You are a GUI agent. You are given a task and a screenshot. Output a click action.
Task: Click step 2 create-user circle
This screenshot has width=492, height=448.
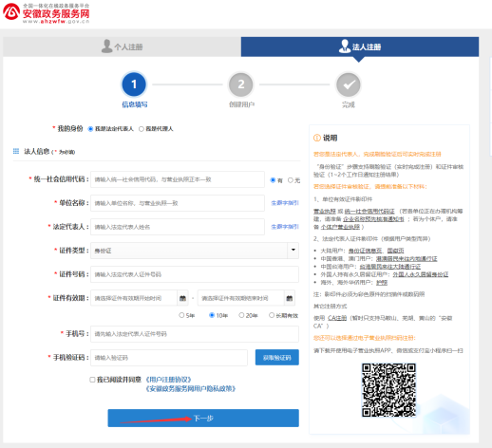(x=241, y=84)
